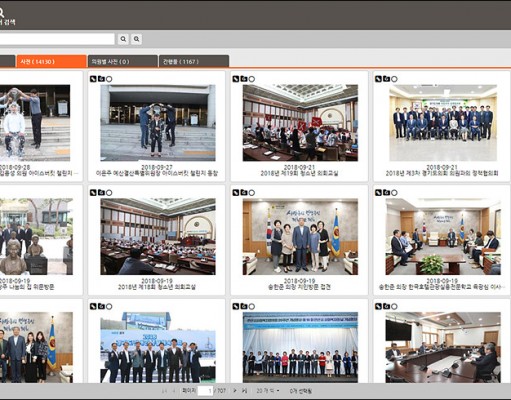Click the 0개 선택됨 selection status text
511x400 pixels.
(301, 391)
